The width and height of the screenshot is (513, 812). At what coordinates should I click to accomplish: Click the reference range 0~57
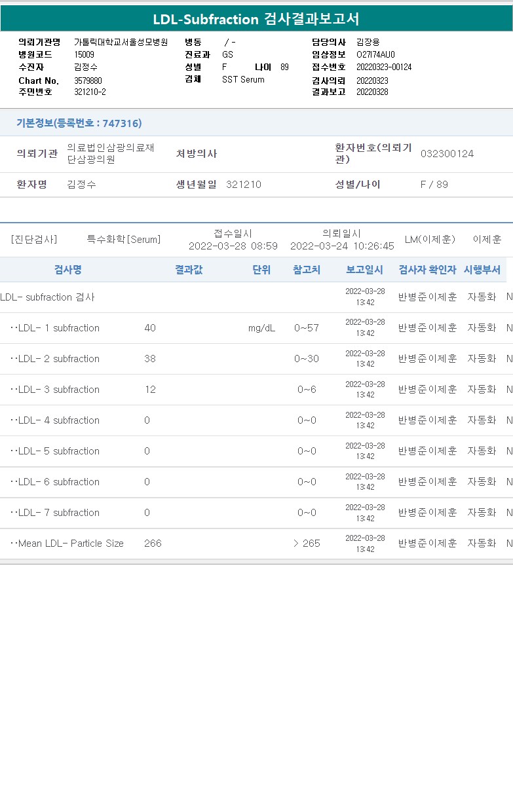click(307, 328)
